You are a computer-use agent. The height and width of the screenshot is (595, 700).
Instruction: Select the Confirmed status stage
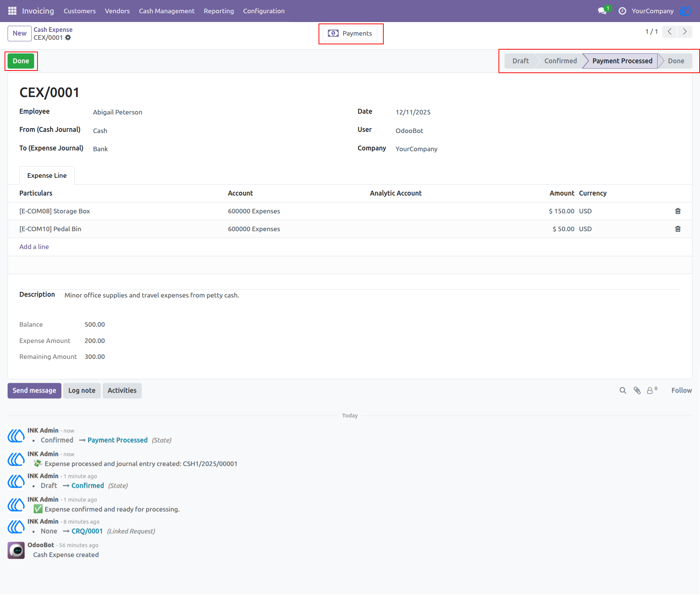point(560,61)
